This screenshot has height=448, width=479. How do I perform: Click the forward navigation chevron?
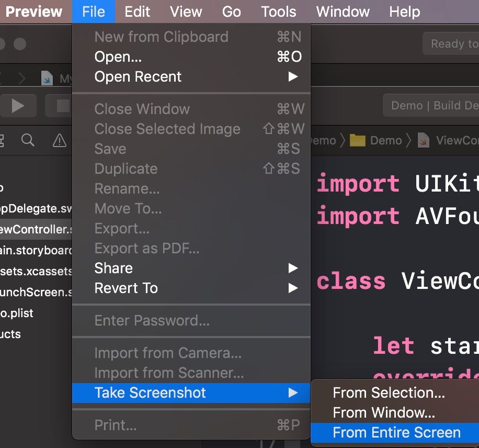[x=21, y=79]
